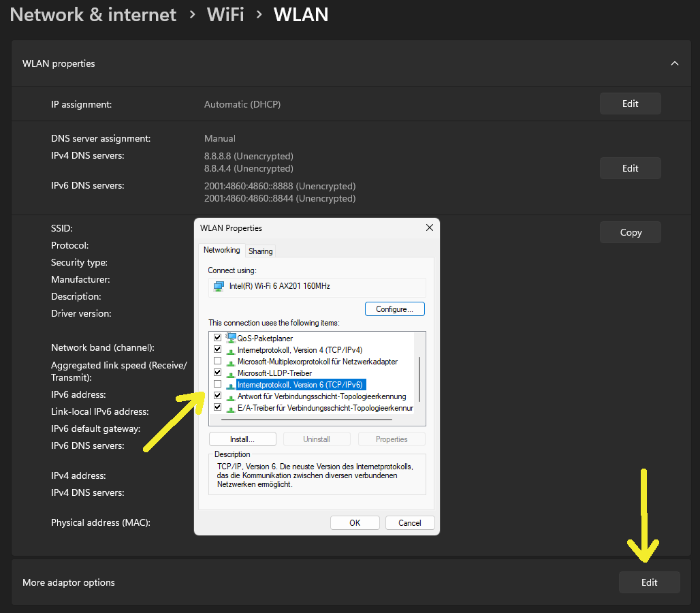Uncheck the Microsoft-LLDP-Treiber checkbox
The width and height of the screenshot is (700, 613).
click(x=217, y=373)
